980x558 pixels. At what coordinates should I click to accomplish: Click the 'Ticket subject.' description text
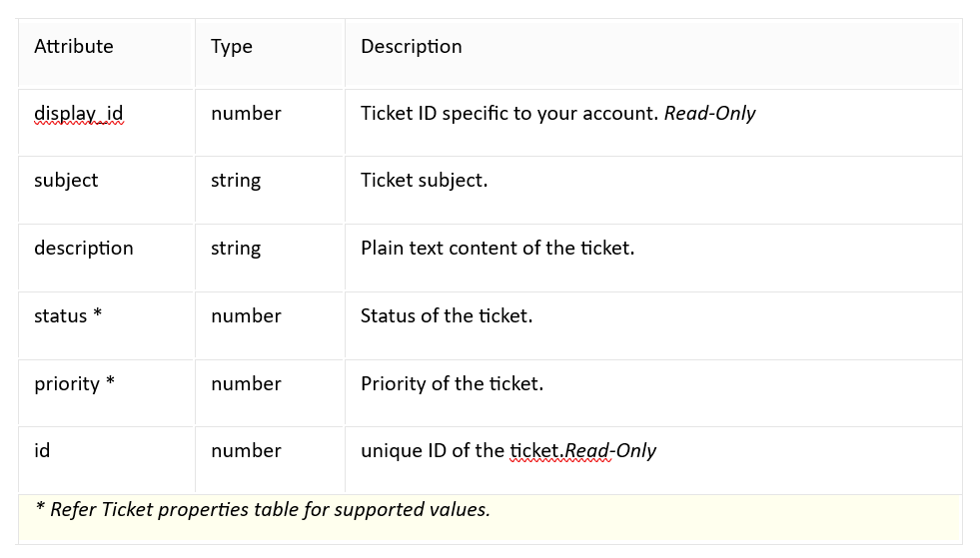click(x=425, y=181)
